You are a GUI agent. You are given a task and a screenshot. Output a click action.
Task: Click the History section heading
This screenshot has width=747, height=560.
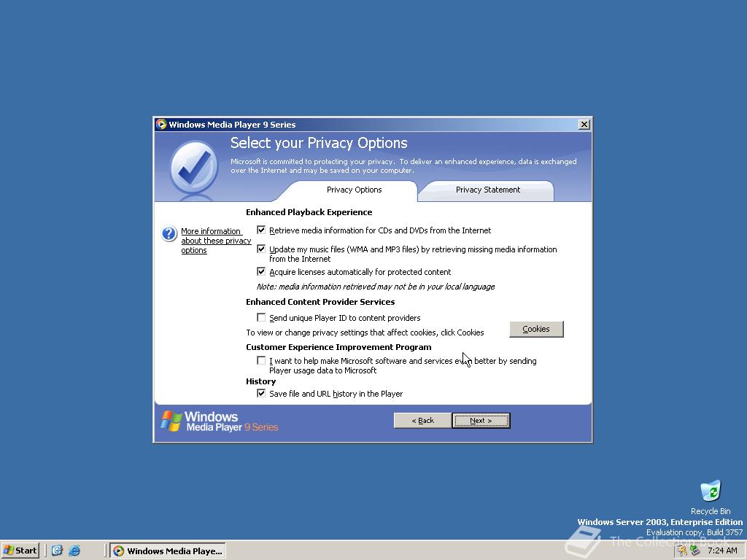[x=260, y=381]
